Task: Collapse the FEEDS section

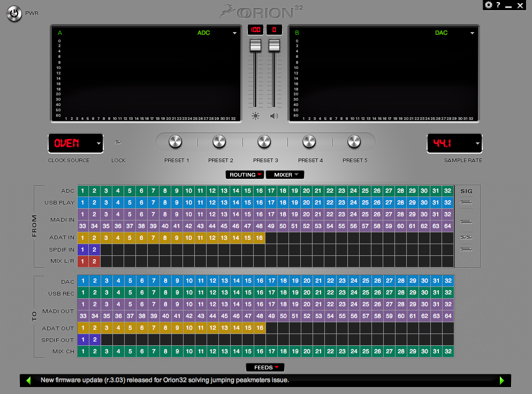Action: pyautogui.click(x=265, y=368)
